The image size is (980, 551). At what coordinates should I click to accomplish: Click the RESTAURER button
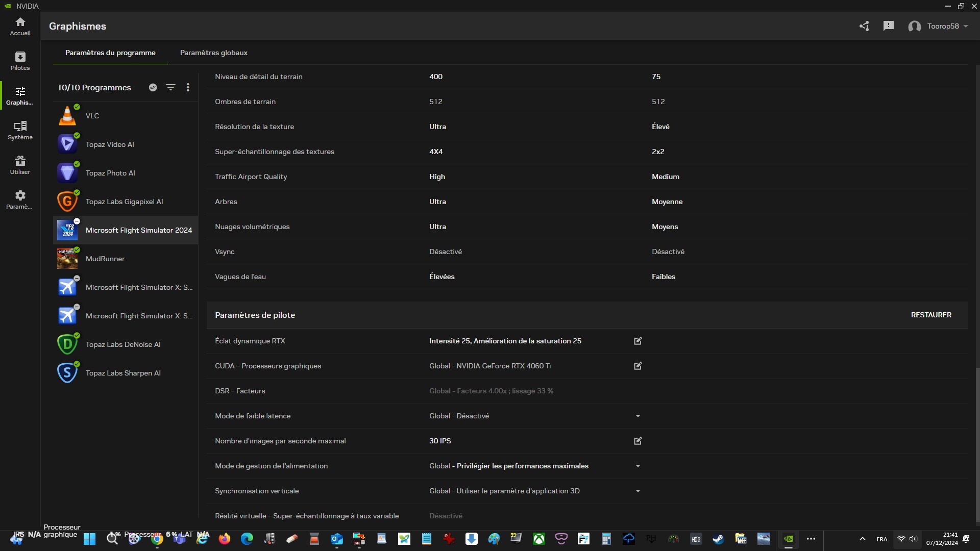(x=930, y=315)
